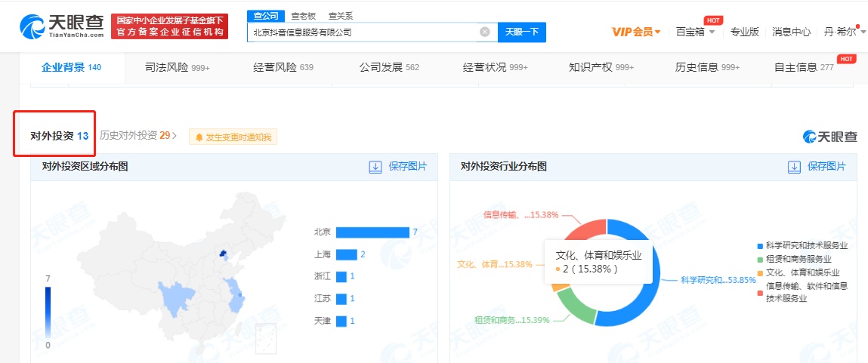Switch to 查老板 search tab
Image resolution: width=868 pixels, height=363 pixels.
[304, 16]
